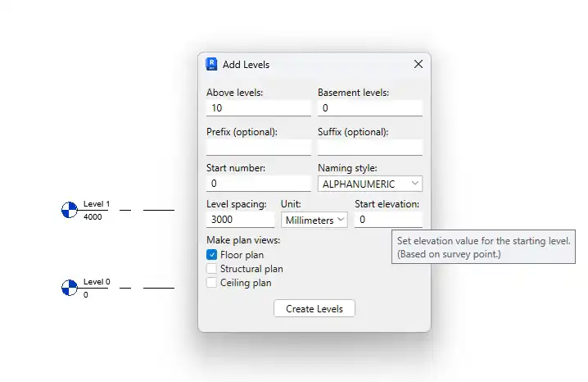Click the Above levels input field
Screen dimensions: 588x382
click(259, 108)
